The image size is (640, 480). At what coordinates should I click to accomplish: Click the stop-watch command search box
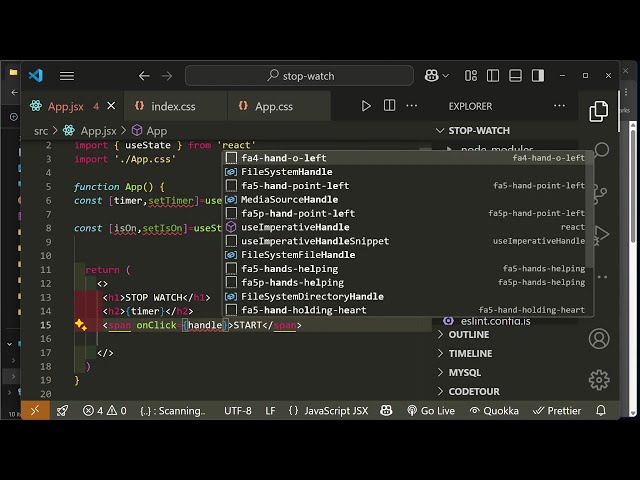click(x=299, y=76)
